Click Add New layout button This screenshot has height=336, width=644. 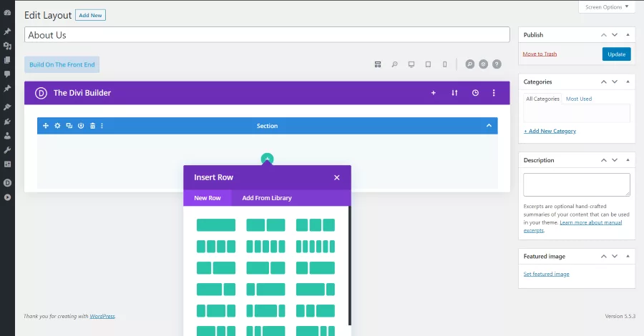(x=90, y=15)
